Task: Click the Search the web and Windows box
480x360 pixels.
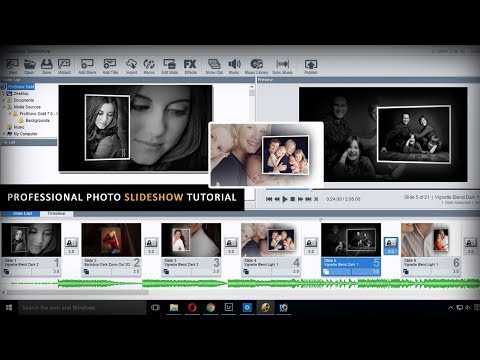Action: coord(82,308)
